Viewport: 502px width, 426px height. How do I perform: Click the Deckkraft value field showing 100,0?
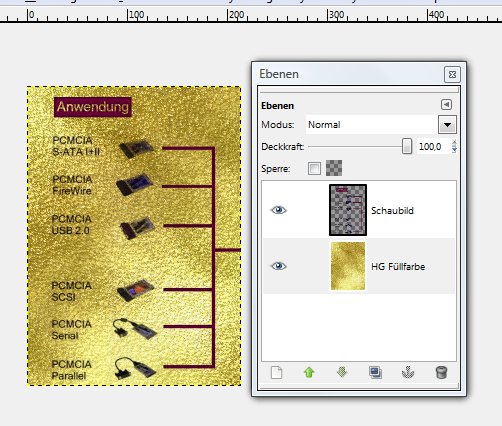pos(433,146)
